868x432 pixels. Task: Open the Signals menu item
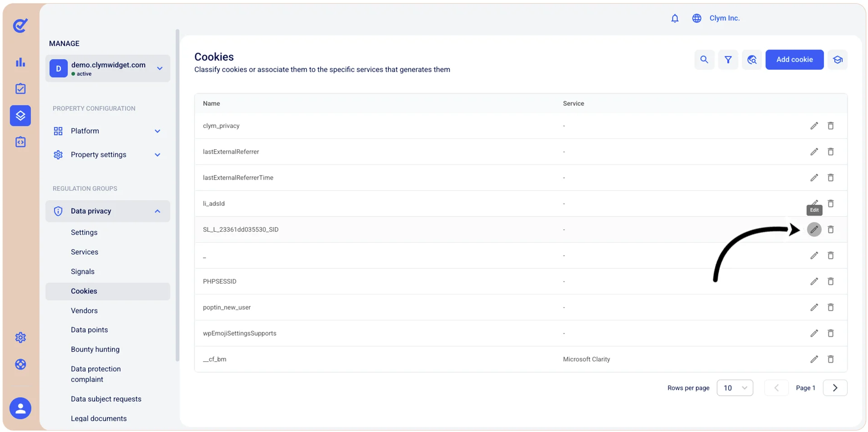click(x=83, y=271)
